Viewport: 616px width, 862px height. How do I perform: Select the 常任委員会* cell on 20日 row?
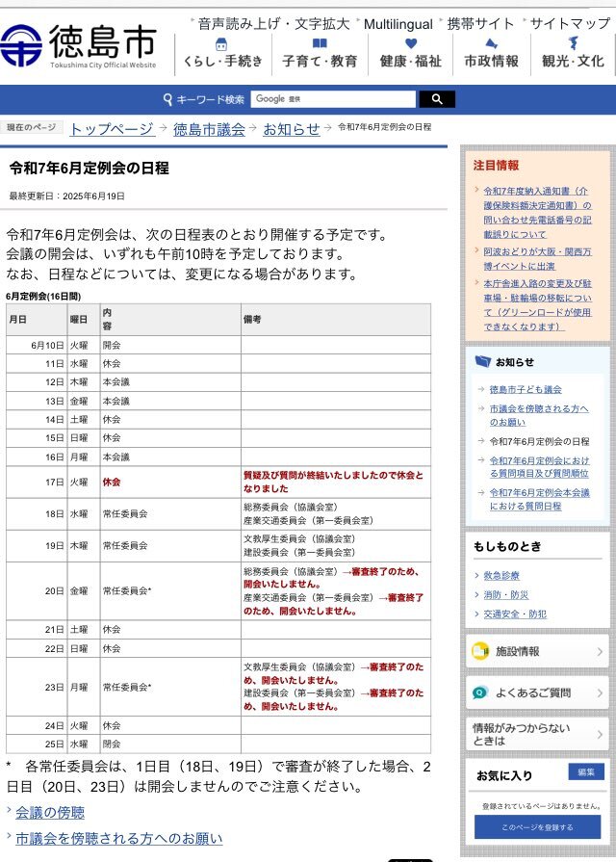click(x=170, y=591)
